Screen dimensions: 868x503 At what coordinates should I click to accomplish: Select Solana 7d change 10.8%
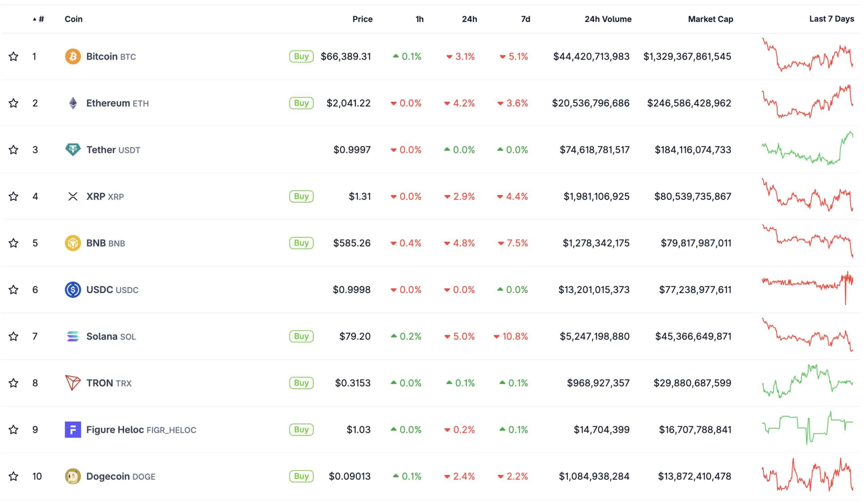tap(511, 336)
